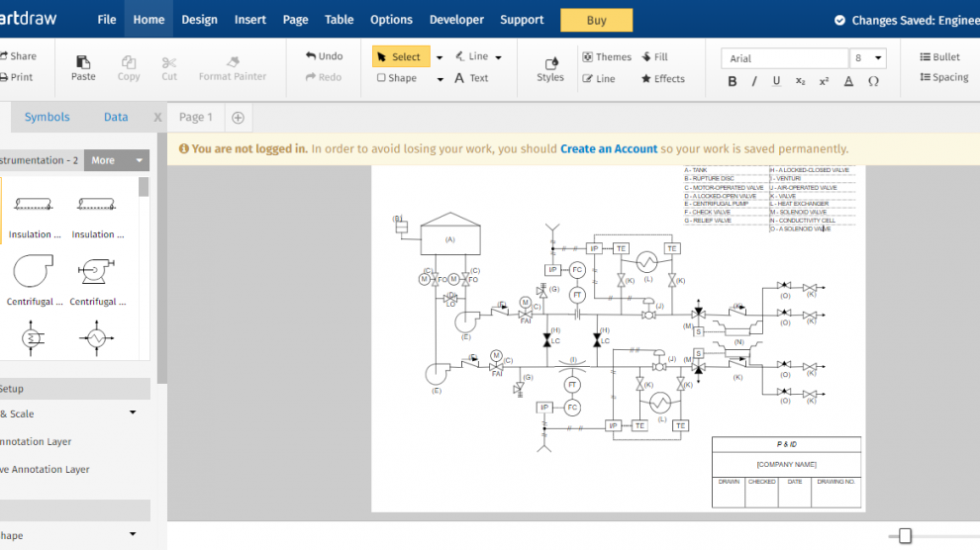Viewport: 980px width, 550px height.
Task: Open the File menu
Action: click(107, 20)
